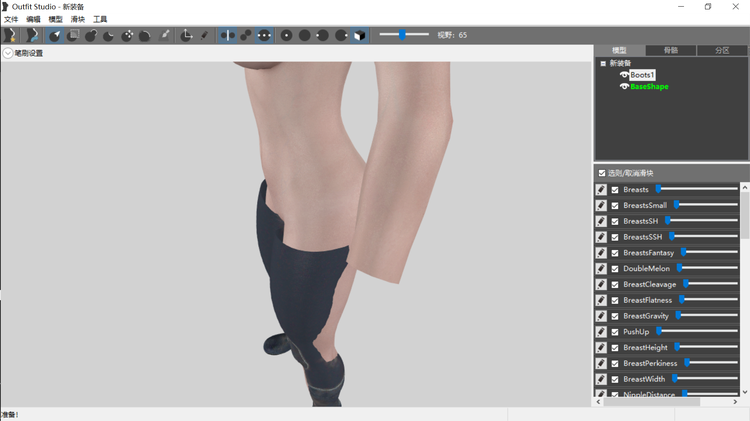Click the Load Project icon with blue outfit

click(32, 35)
